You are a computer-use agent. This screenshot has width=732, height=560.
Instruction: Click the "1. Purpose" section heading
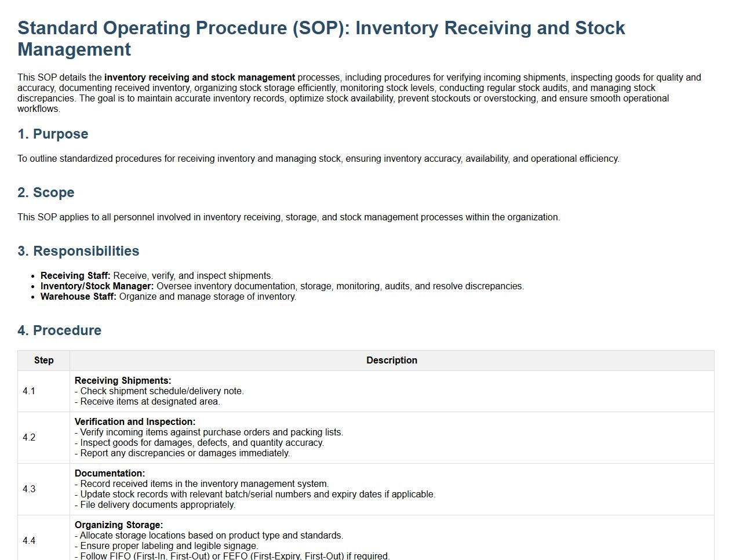tap(53, 134)
